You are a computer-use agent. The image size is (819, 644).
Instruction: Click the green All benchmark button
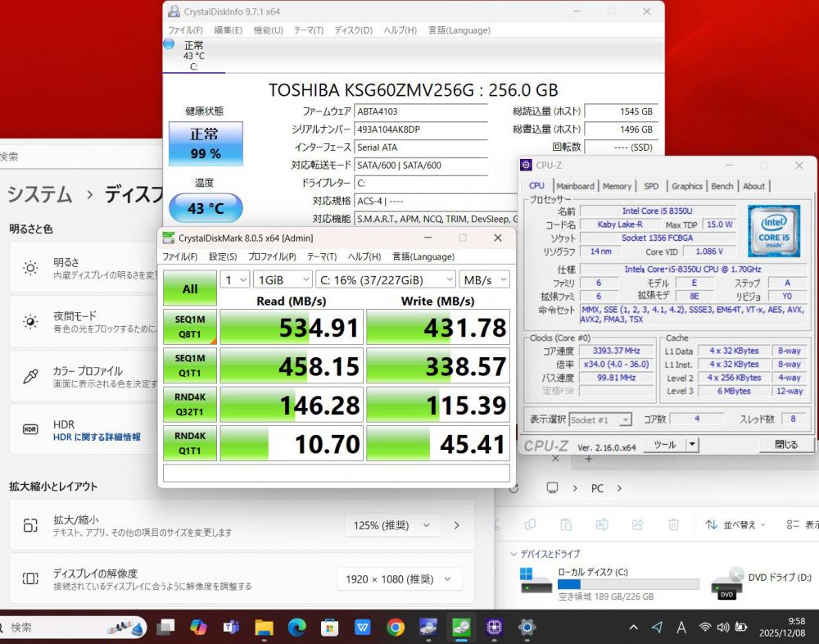point(189,288)
